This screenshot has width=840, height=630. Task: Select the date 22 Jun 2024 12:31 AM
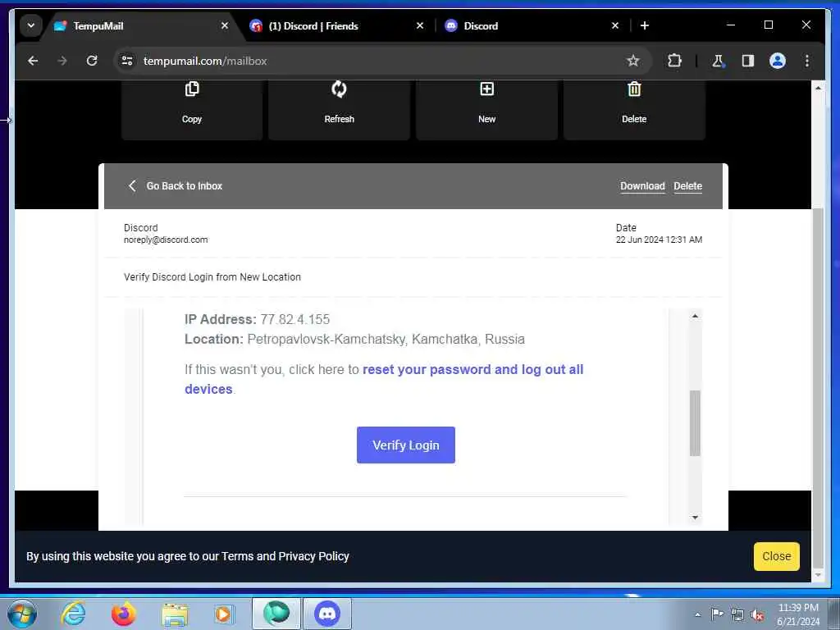point(659,240)
